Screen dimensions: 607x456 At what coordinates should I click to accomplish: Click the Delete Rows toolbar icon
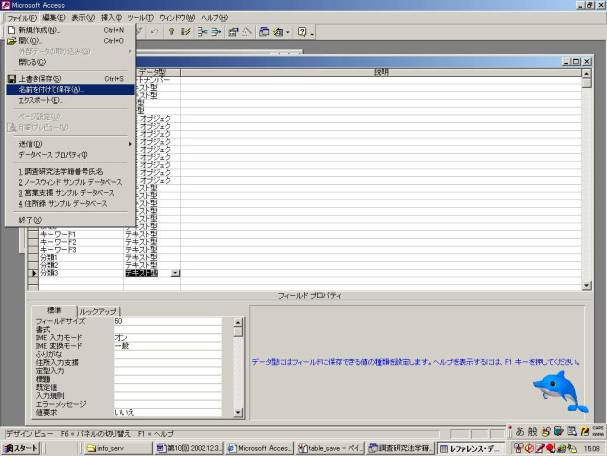point(216,32)
